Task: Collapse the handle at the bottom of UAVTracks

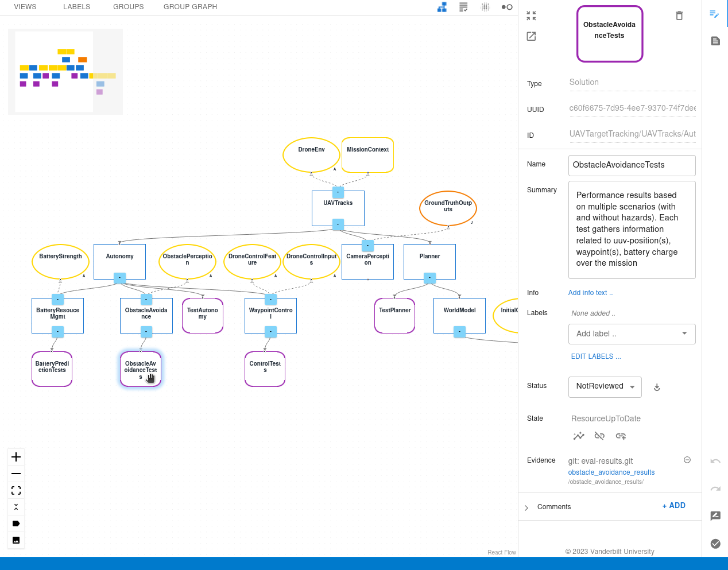Action: [x=338, y=224]
